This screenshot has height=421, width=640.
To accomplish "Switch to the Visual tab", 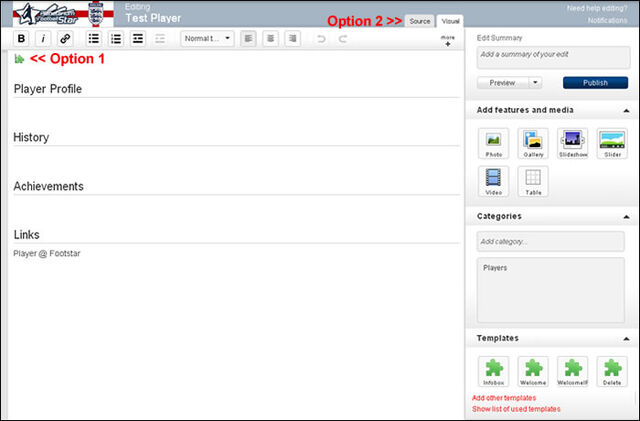I will 450,21.
